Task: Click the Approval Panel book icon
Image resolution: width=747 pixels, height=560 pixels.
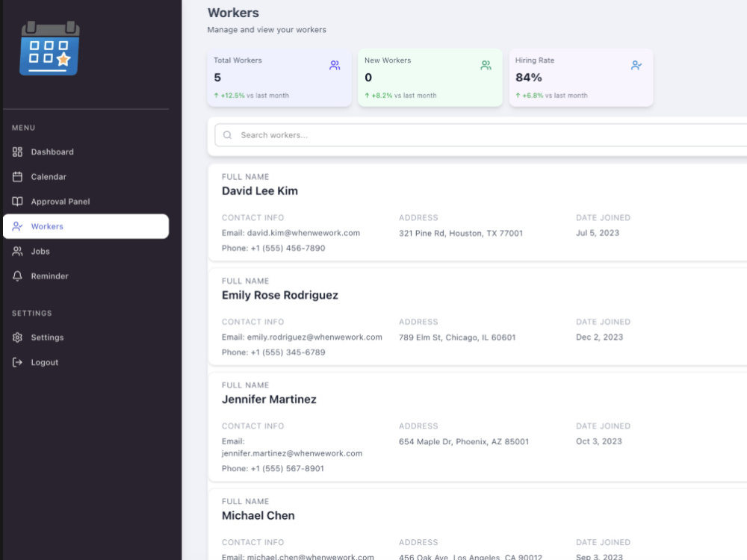Action: (18, 202)
